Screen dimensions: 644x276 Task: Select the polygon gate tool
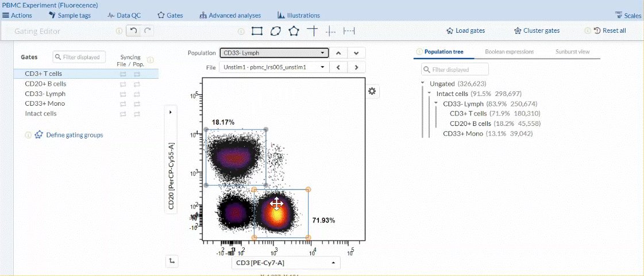[x=294, y=30]
